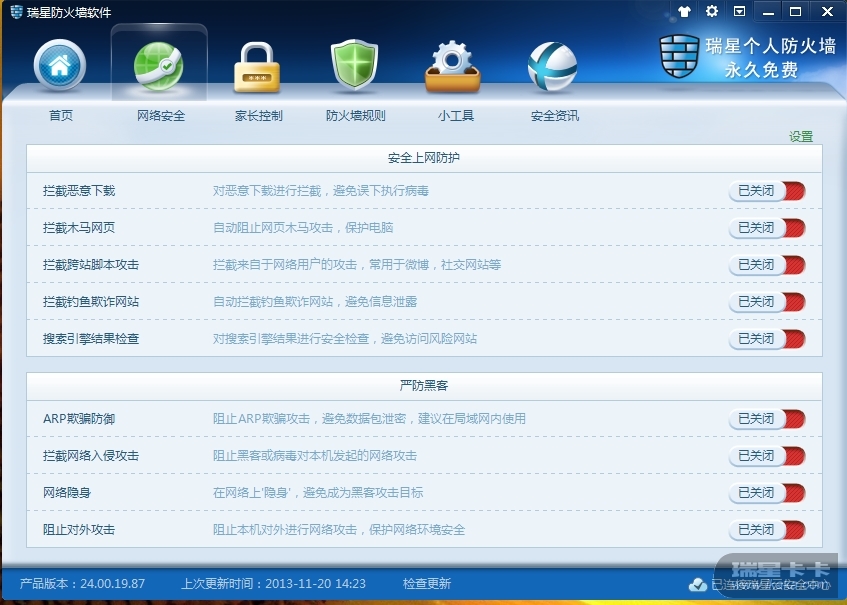Enable the 拦截跨站脚本攻击 switch
The height and width of the screenshot is (605, 847).
767,265
